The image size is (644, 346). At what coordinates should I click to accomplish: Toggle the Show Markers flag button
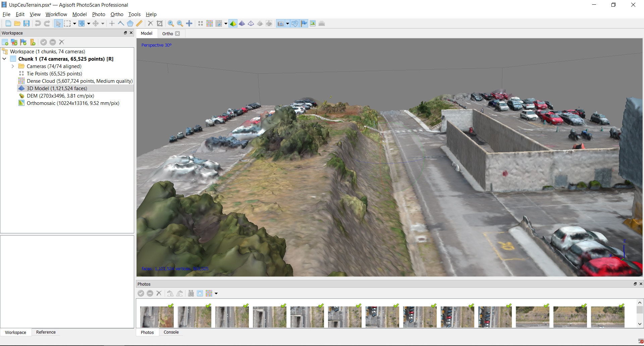point(304,23)
